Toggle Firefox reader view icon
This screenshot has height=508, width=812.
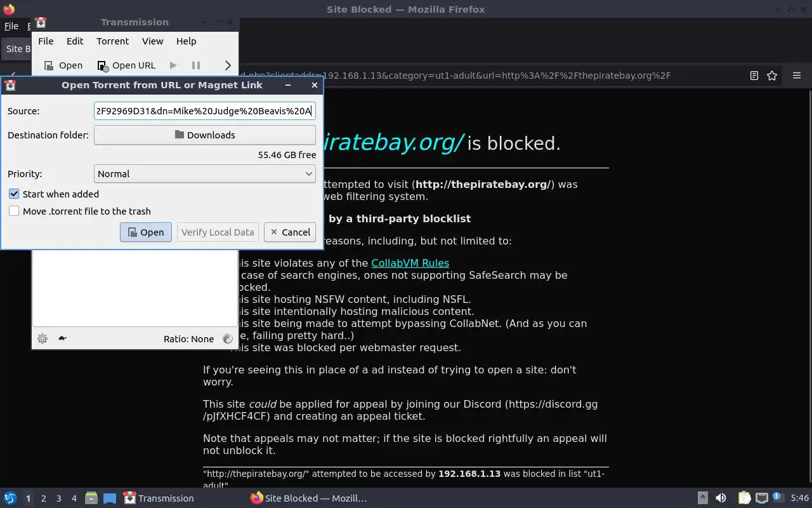click(x=754, y=76)
